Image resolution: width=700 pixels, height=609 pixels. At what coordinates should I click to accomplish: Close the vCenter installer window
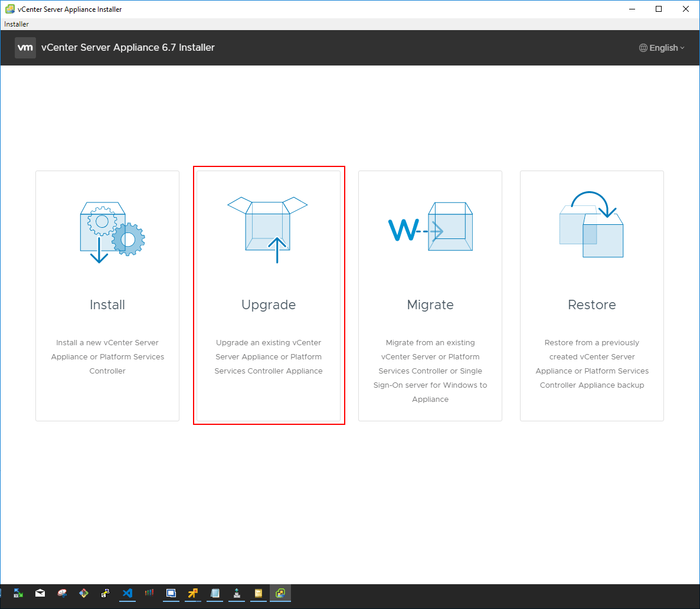pyautogui.click(x=686, y=9)
